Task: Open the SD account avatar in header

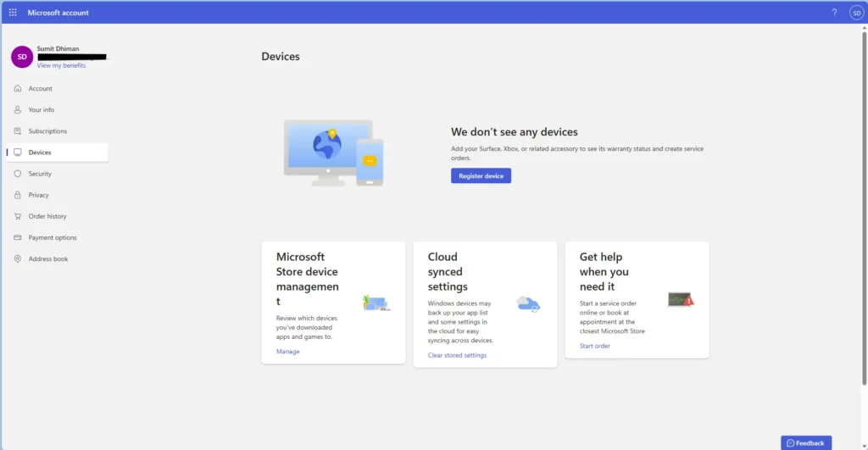Action: click(x=855, y=13)
